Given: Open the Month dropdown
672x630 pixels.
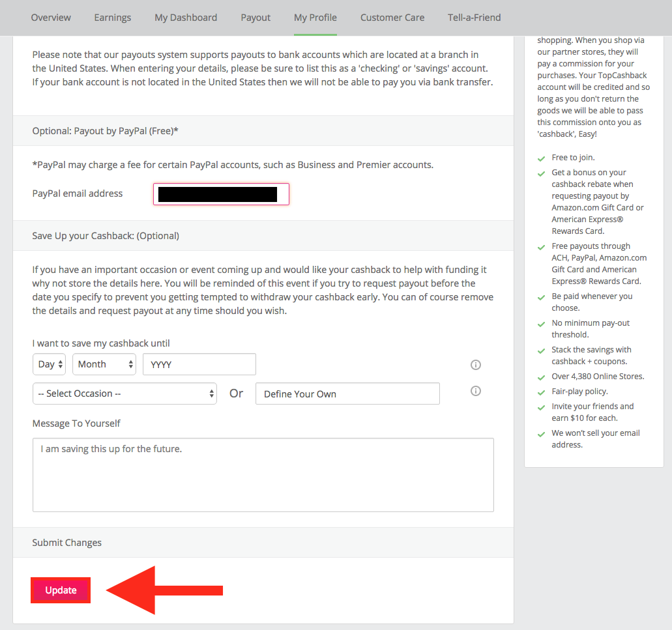Looking at the screenshot, I should (x=104, y=364).
